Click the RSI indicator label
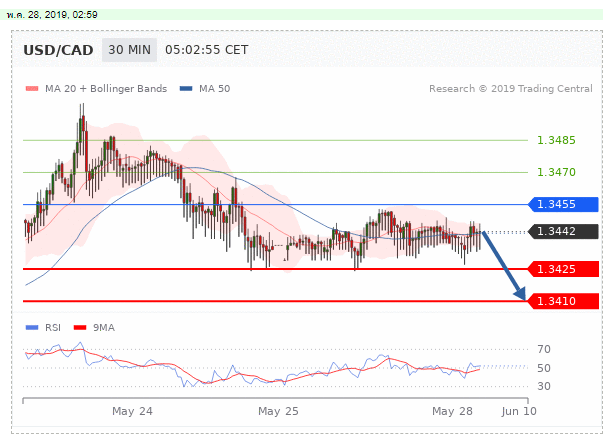The height and width of the screenshot is (438, 603). click(x=53, y=328)
